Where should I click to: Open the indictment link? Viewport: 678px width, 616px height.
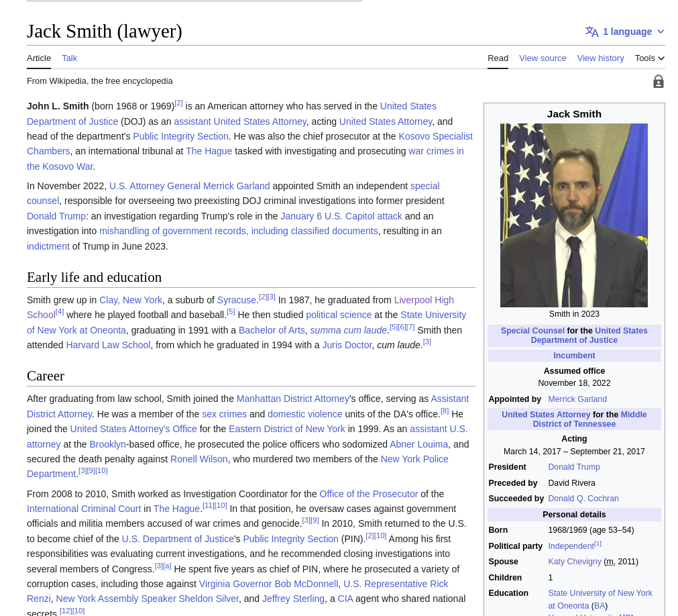pos(48,246)
